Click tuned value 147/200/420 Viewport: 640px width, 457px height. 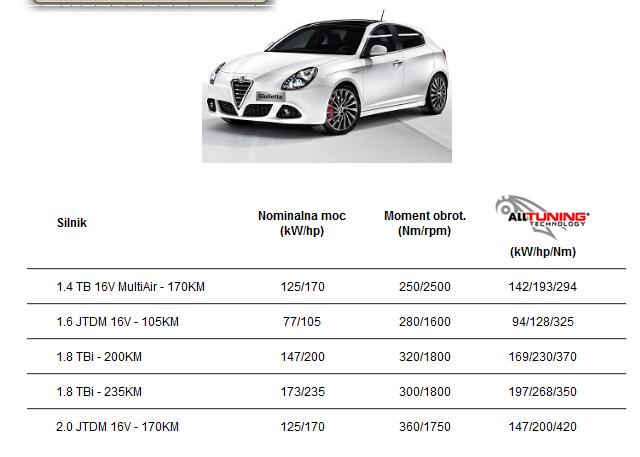[x=543, y=427]
